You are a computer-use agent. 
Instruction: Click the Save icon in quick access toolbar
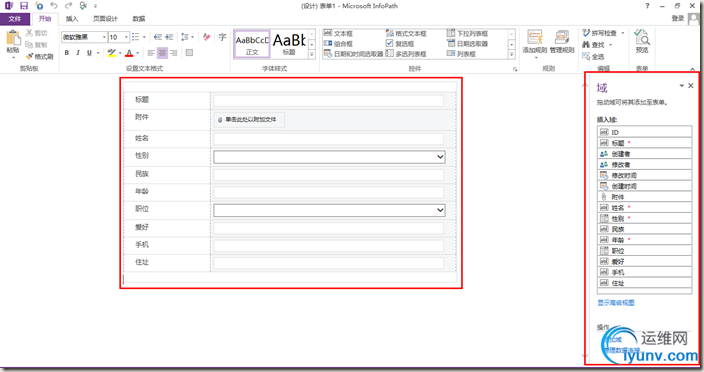(x=24, y=6)
